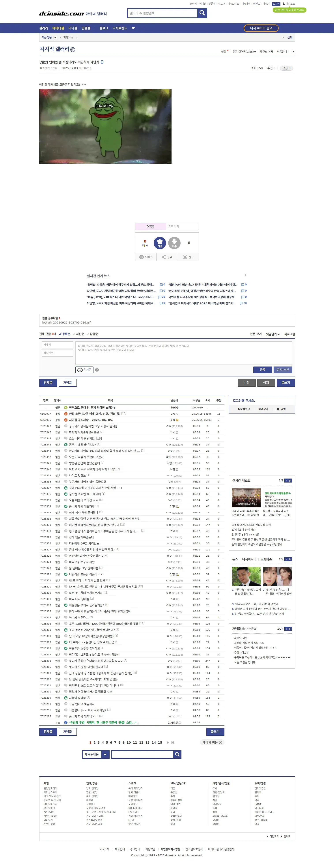Click the 개념글 button above the list
Image resolution: width=334 pixels, height=868 pixels.
tap(67, 382)
